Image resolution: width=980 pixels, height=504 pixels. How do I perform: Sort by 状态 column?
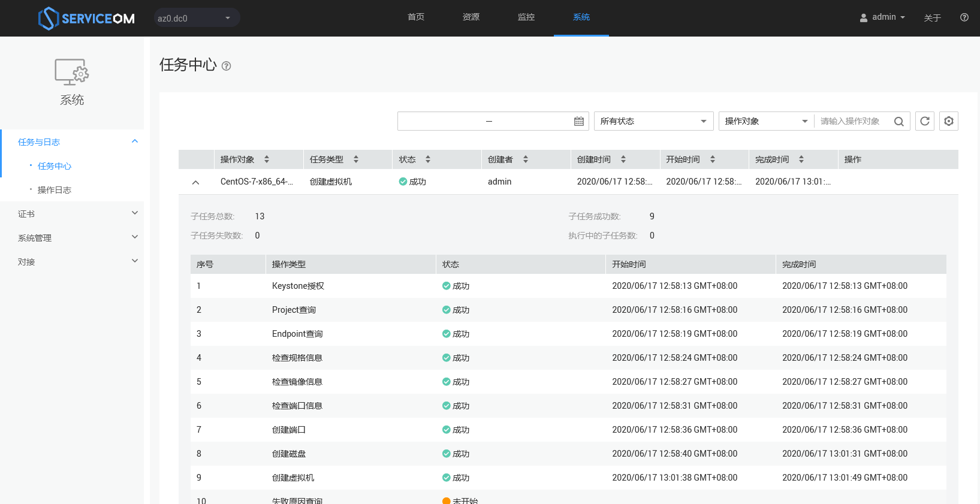[x=428, y=159]
